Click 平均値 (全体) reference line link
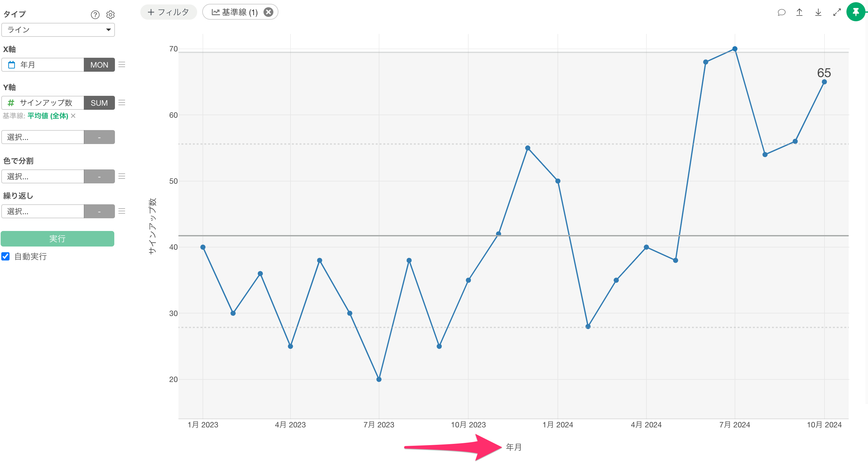 pyautogui.click(x=48, y=116)
